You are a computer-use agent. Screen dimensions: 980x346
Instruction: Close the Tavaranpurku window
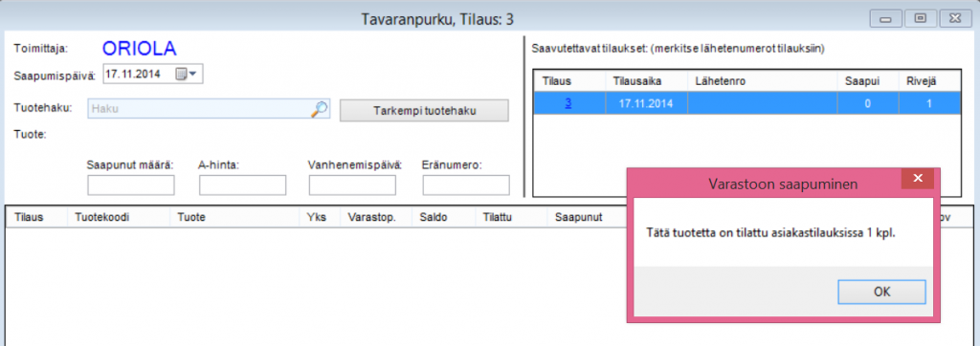point(956,19)
